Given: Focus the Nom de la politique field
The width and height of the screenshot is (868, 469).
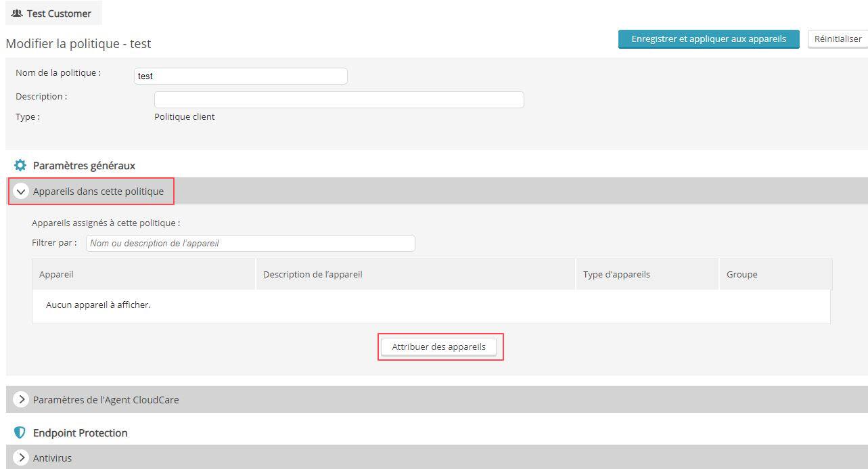Looking at the screenshot, I should pyautogui.click(x=241, y=76).
